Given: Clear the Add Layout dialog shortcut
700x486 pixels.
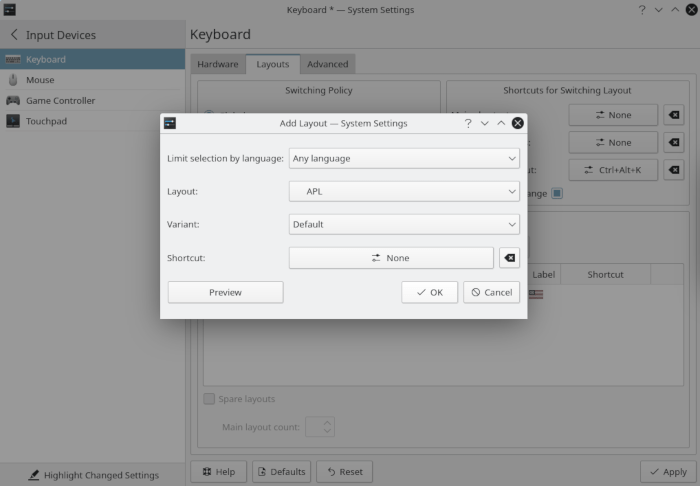Looking at the screenshot, I should point(509,258).
